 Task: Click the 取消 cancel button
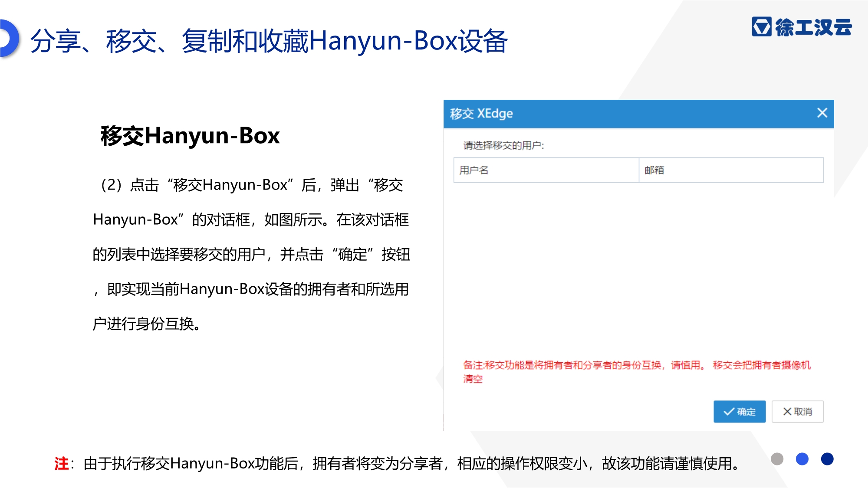point(798,411)
